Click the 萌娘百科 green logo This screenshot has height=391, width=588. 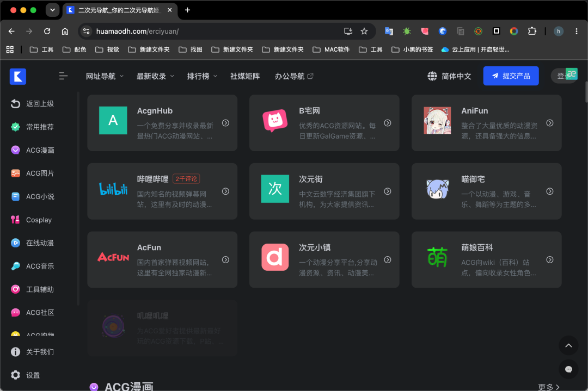click(437, 257)
